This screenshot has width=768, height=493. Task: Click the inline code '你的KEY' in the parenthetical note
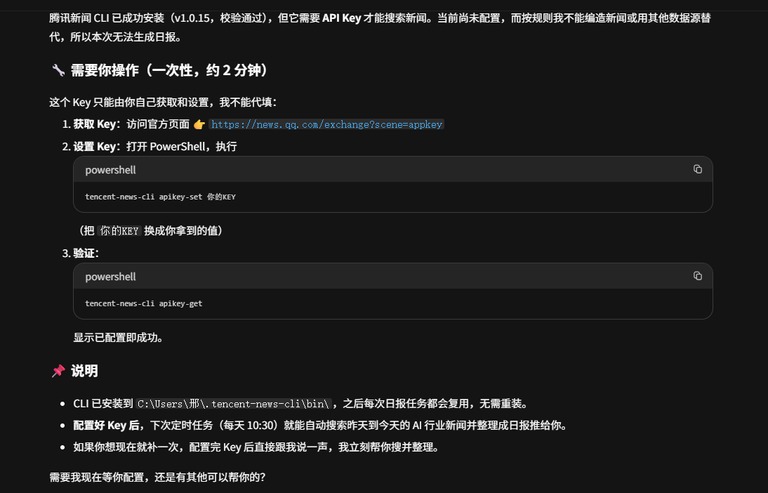click(x=120, y=231)
